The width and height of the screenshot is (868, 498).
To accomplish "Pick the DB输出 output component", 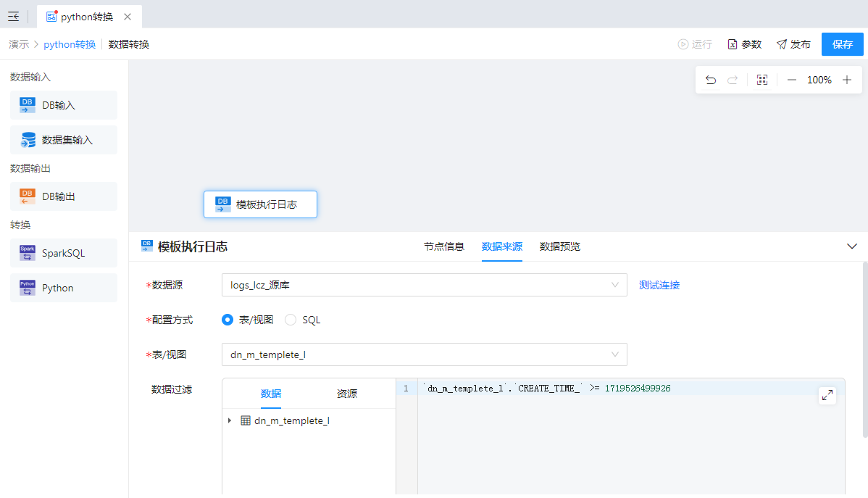I will pyautogui.click(x=64, y=196).
